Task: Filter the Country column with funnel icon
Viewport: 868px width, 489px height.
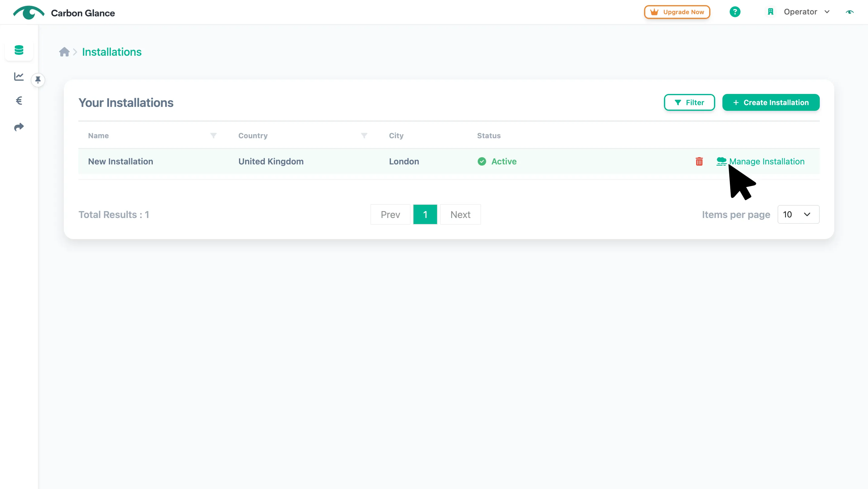Action: click(x=364, y=135)
